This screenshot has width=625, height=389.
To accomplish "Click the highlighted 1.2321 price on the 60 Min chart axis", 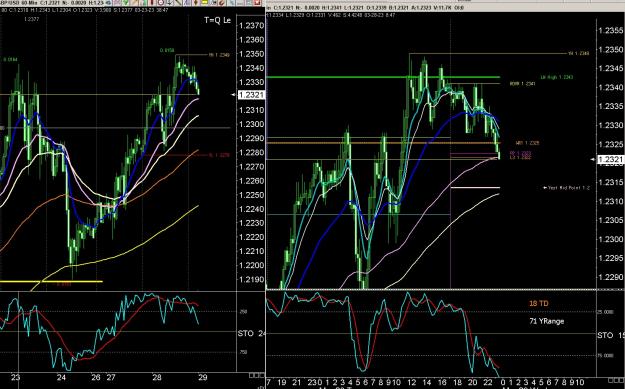I will point(251,95).
